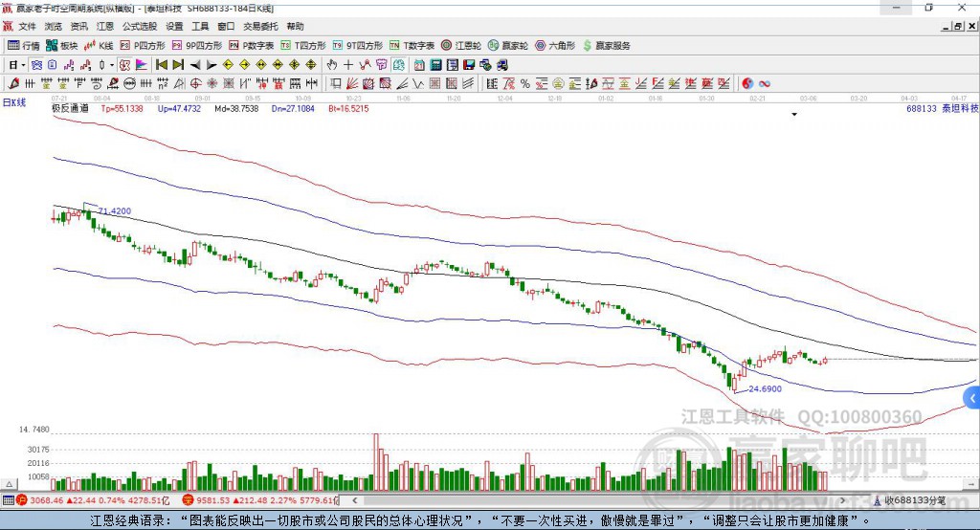Open the P数字表 tool

point(252,46)
